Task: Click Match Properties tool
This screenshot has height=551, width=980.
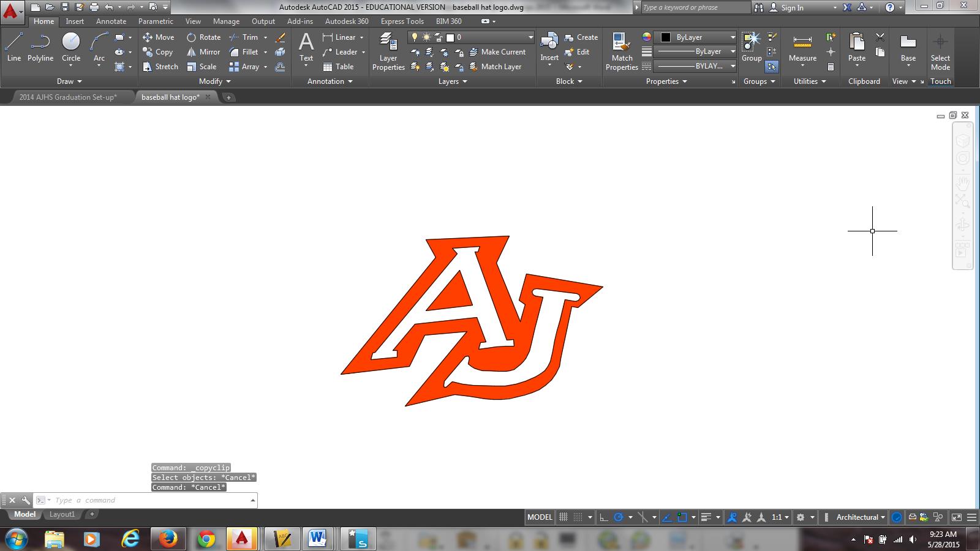Action: (x=622, y=52)
